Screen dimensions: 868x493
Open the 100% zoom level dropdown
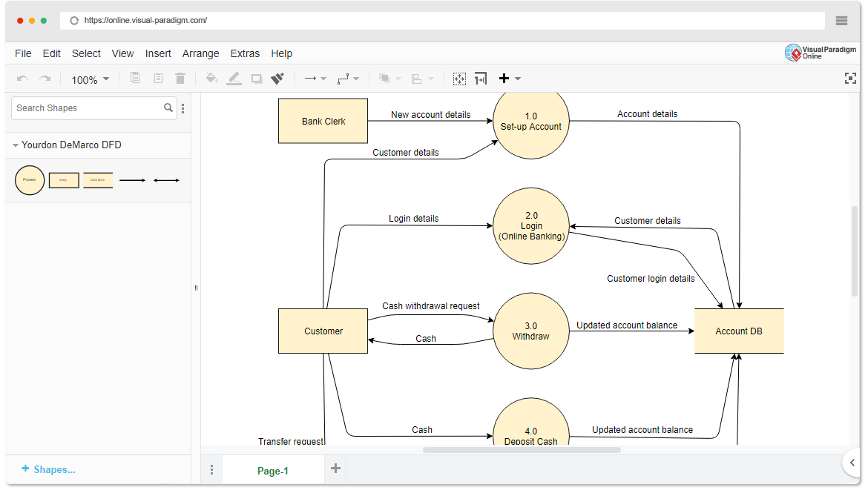pyautogui.click(x=90, y=79)
